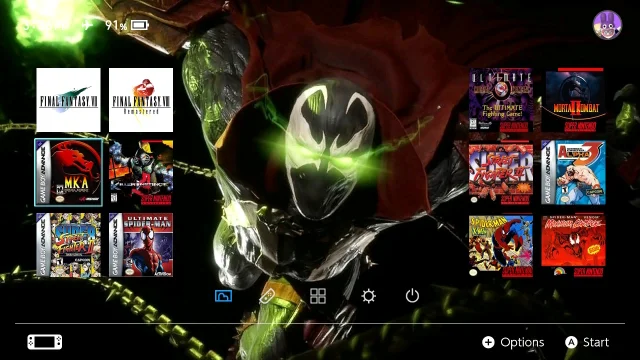Click the Start button
The width and height of the screenshot is (640, 360).
tap(587, 342)
